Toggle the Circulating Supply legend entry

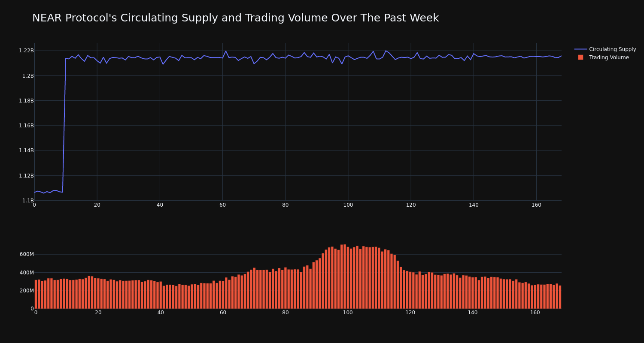click(x=605, y=49)
